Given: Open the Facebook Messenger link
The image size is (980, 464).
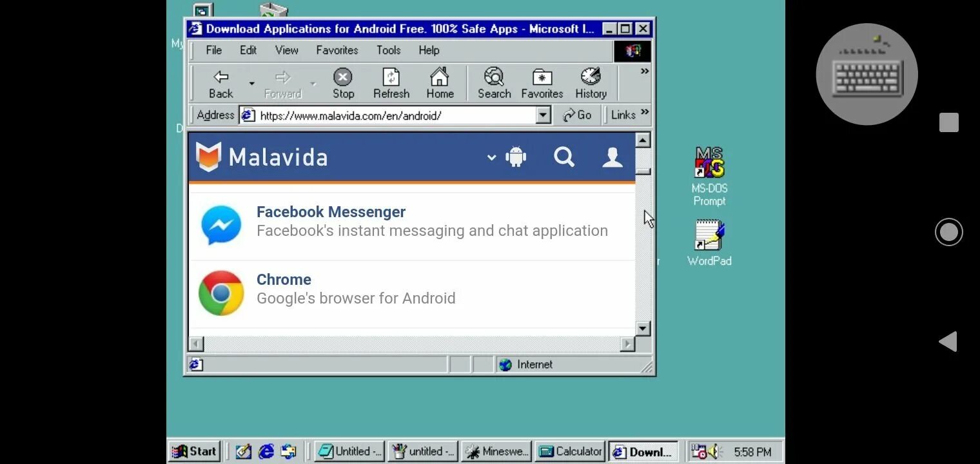Looking at the screenshot, I should pyautogui.click(x=331, y=212).
